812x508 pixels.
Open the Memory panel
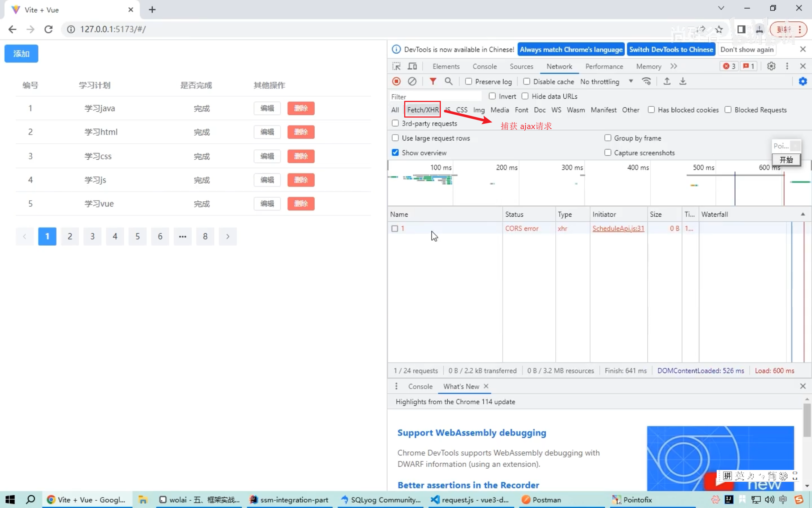[x=648, y=66]
